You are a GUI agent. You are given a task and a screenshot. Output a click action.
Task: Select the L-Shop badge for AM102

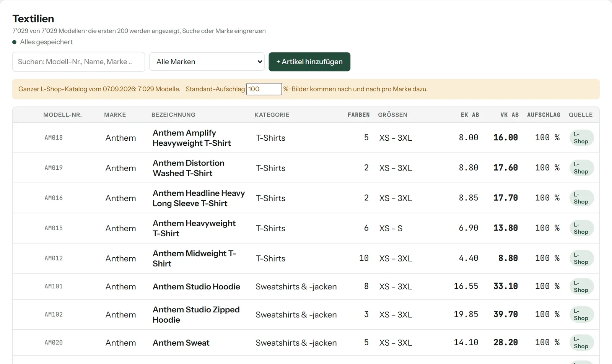(x=581, y=314)
